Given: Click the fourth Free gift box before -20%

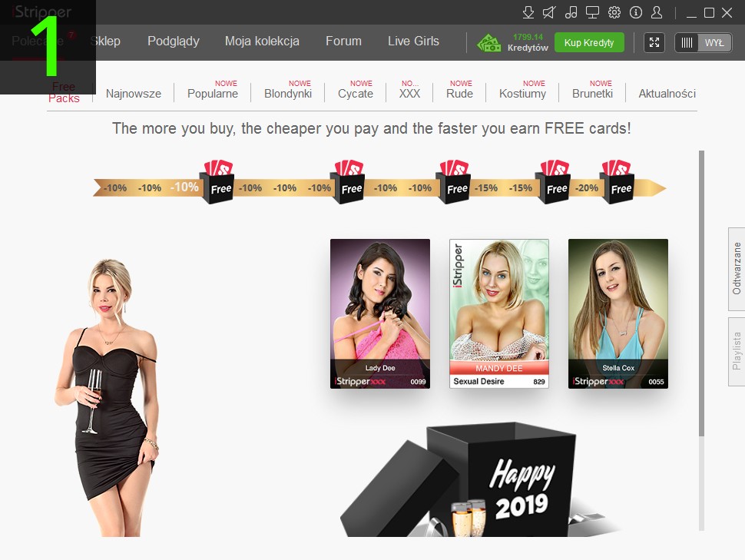Looking at the screenshot, I should pyautogui.click(x=554, y=183).
